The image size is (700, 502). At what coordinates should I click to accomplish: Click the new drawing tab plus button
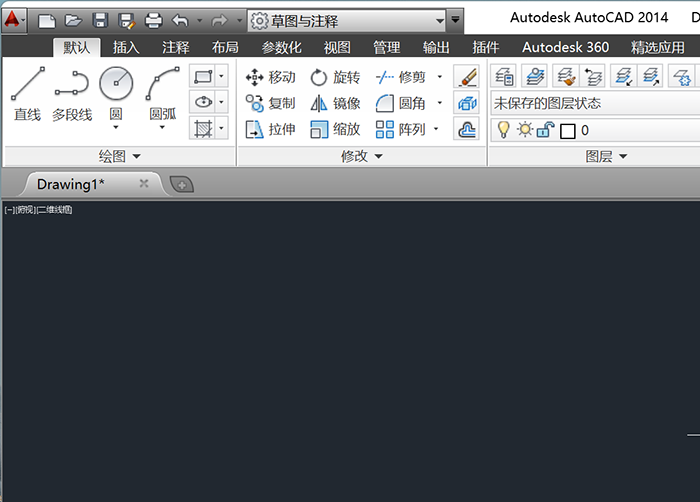pos(182,184)
